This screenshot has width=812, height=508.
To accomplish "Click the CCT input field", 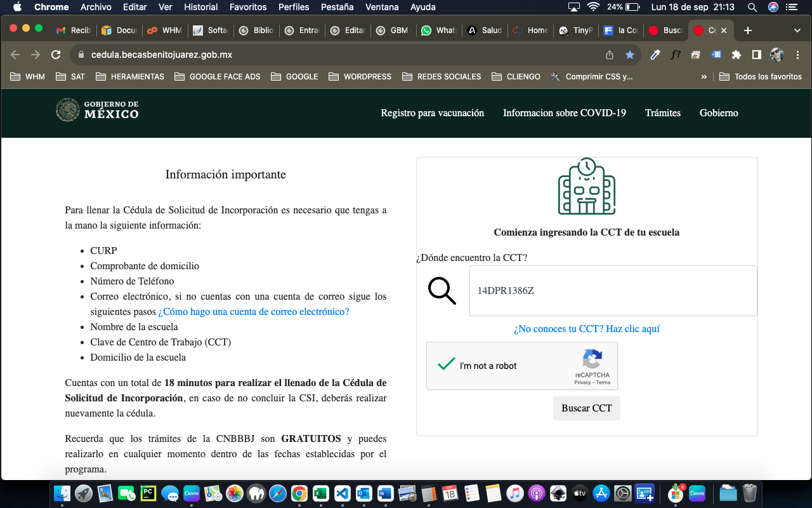I will [612, 291].
